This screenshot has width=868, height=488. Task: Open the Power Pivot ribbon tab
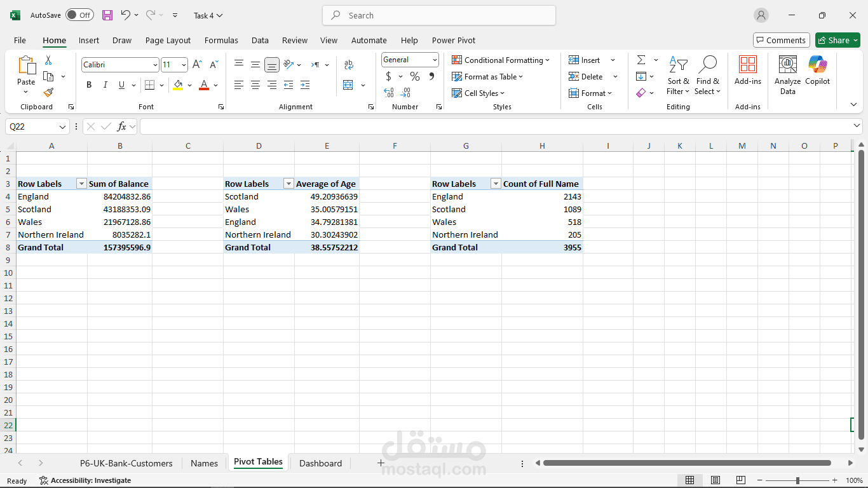click(453, 40)
